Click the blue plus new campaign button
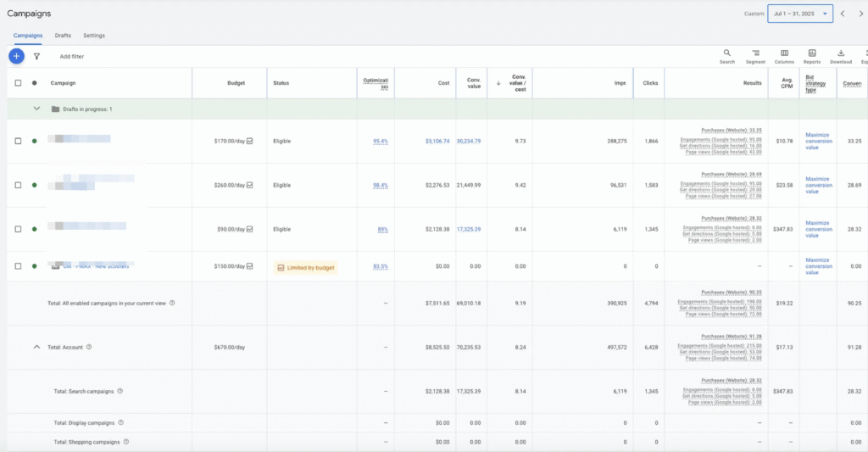Image resolution: width=868 pixels, height=452 pixels. click(x=16, y=56)
